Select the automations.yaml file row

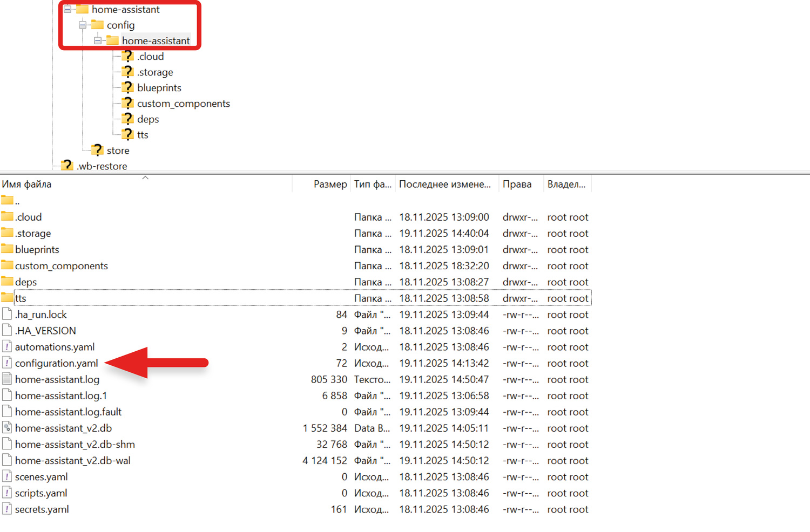55,347
